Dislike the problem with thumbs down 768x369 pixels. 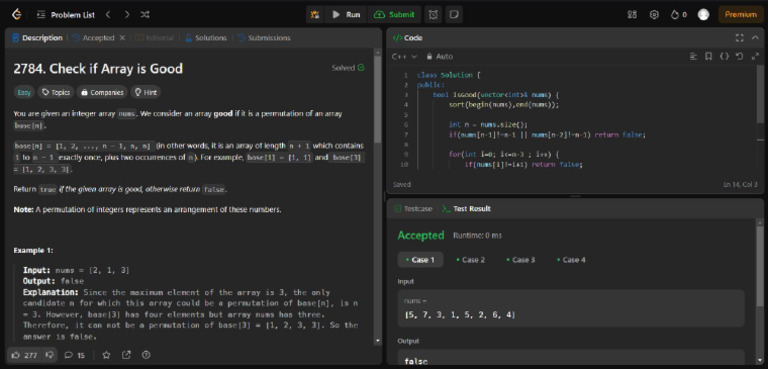49,355
